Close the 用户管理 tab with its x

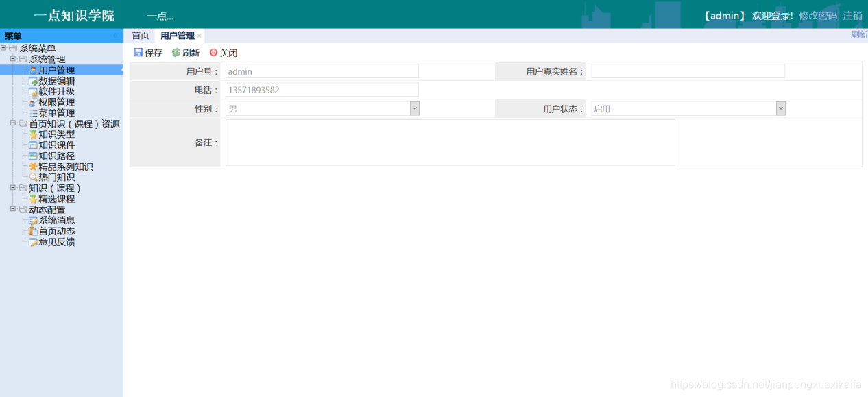200,36
